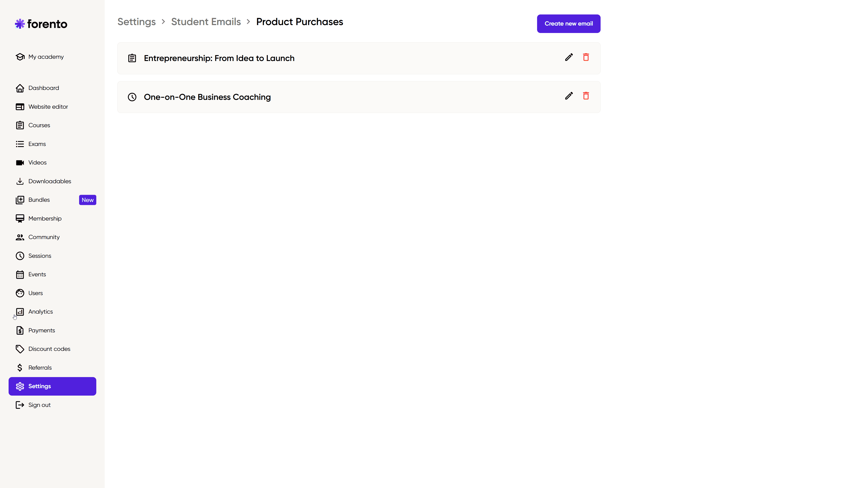The width and height of the screenshot is (868, 488).
Task: Edit the Entrepreneurship email with pencil icon
Action: pos(569,57)
